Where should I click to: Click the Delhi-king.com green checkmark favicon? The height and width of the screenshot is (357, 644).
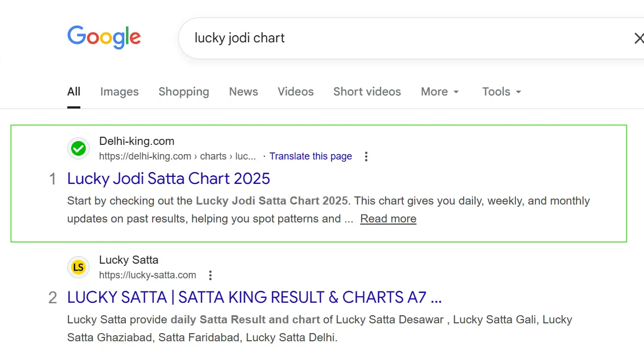tap(79, 149)
